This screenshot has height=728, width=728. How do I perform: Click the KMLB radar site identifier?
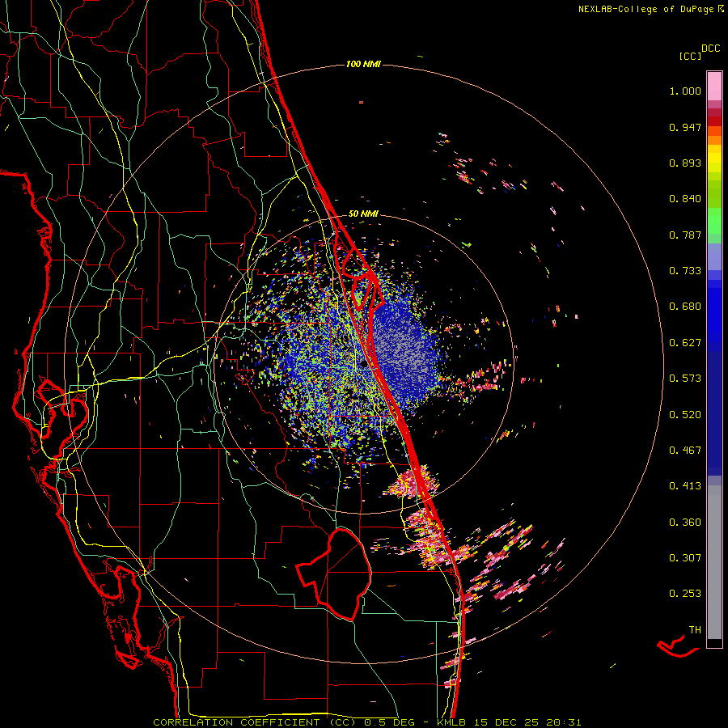pyautogui.click(x=453, y=722)
